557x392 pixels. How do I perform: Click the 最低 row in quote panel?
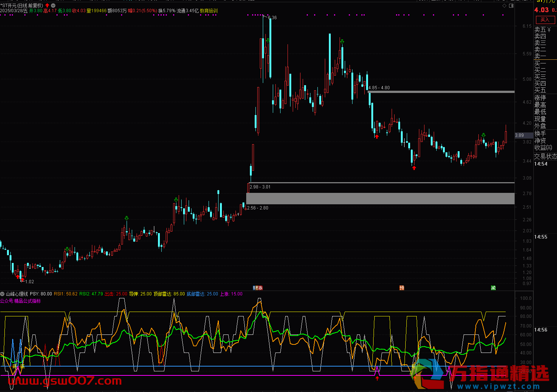(x=540, y=112)
